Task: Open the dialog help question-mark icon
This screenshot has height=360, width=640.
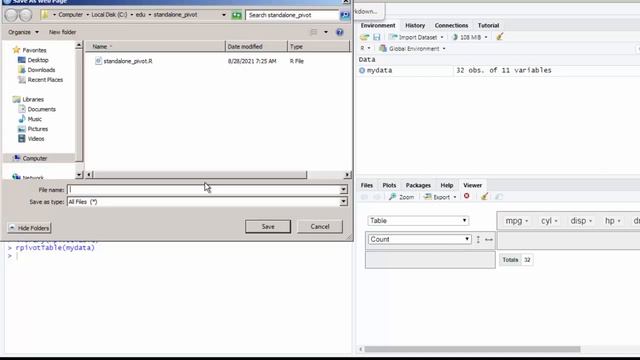Action: [340, 32]
